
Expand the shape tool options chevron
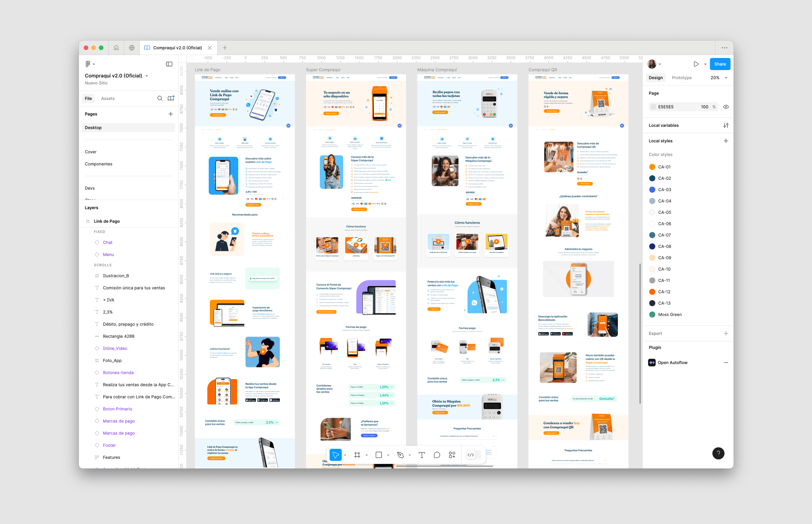coord(388,455)
